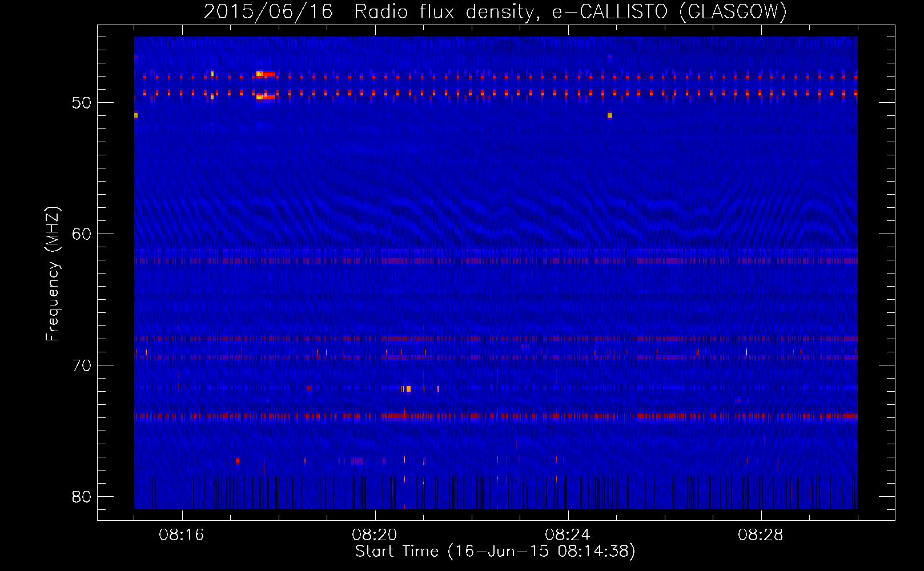Click the 'Start Time (16-Jun-15 08:14:38)' label

[x=495, y=552]
